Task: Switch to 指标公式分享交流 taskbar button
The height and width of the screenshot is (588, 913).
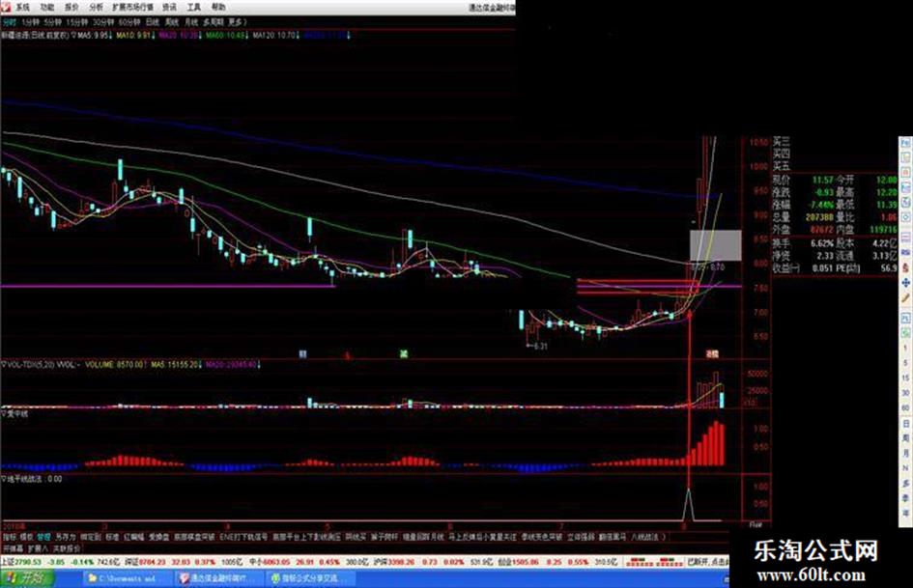Action: [309, 578]
